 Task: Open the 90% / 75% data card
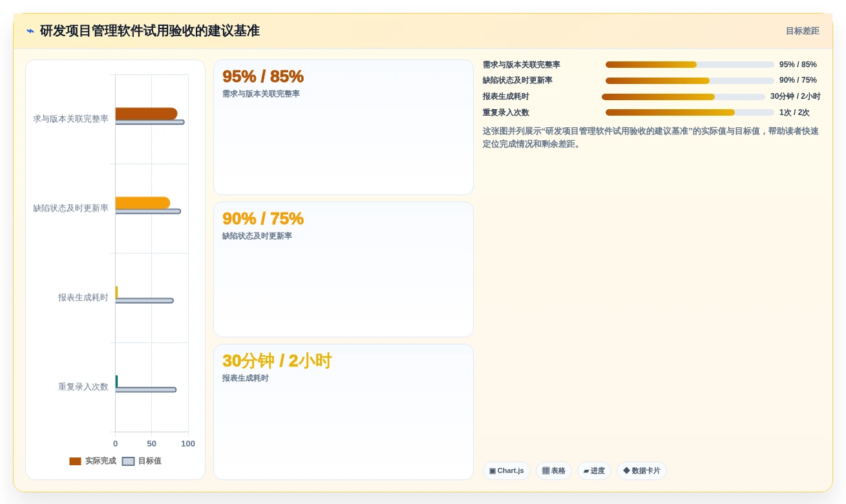pyautogui.click(x=343, y=269)
